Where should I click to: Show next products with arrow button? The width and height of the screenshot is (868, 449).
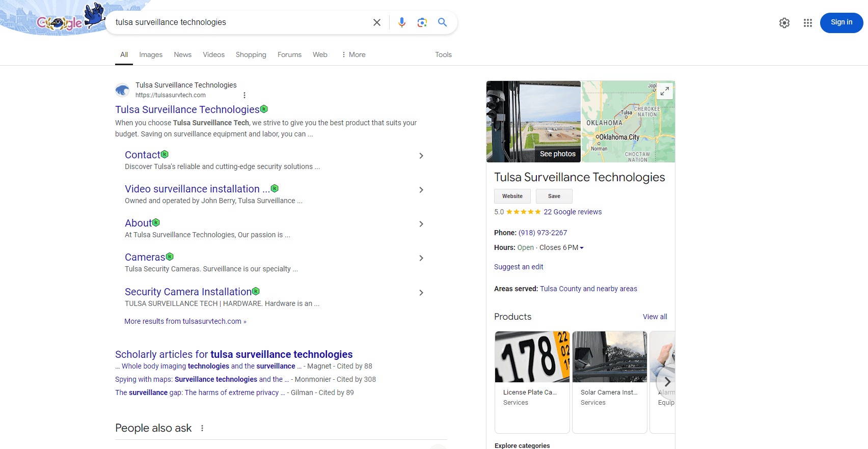[x=667, y=382]
